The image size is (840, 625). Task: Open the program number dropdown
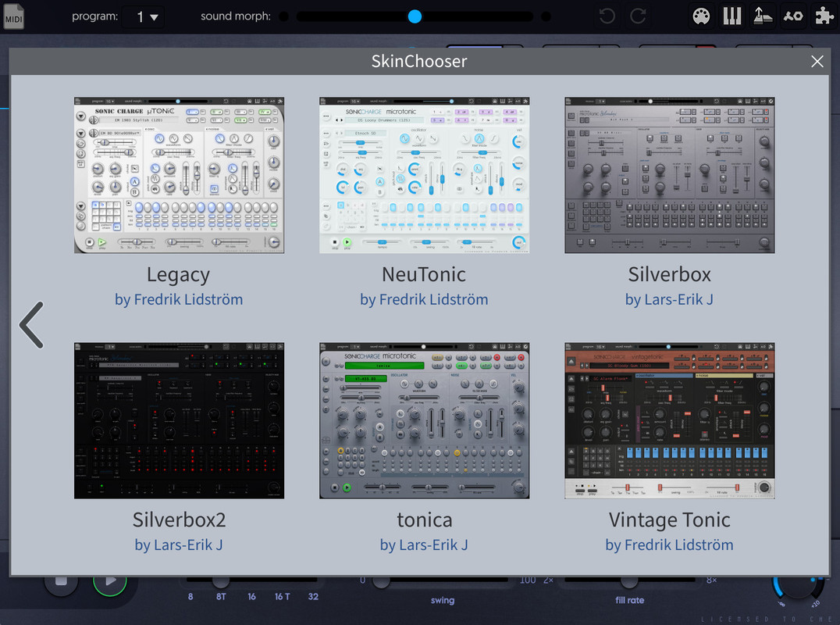pyautogui.click(x=143, y=17)
